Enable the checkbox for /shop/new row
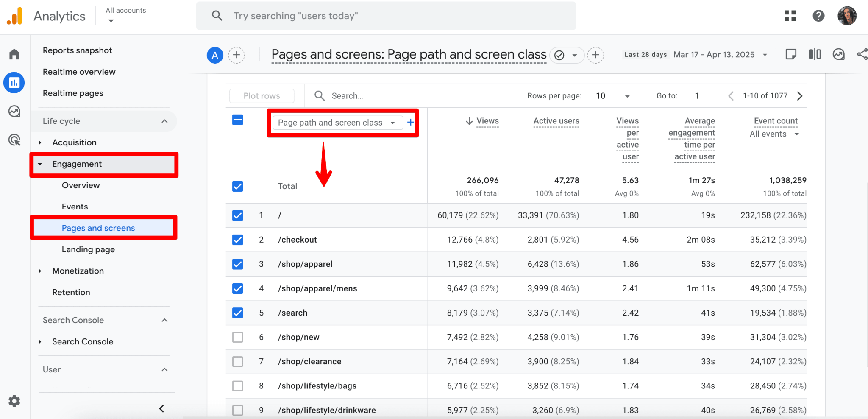The width and height of the screenshot is (868, 419). click(x=237, y=337)
